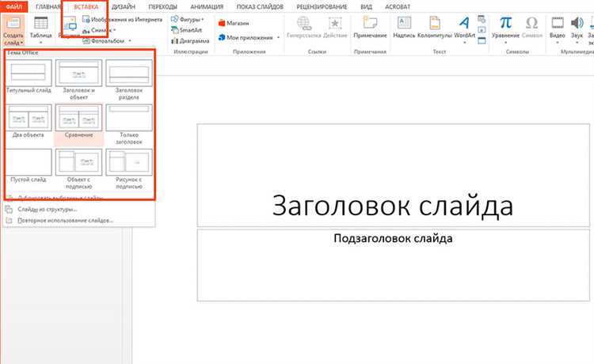
Task: Click the Table (Таблица) icon
Action: pos(40,25)
